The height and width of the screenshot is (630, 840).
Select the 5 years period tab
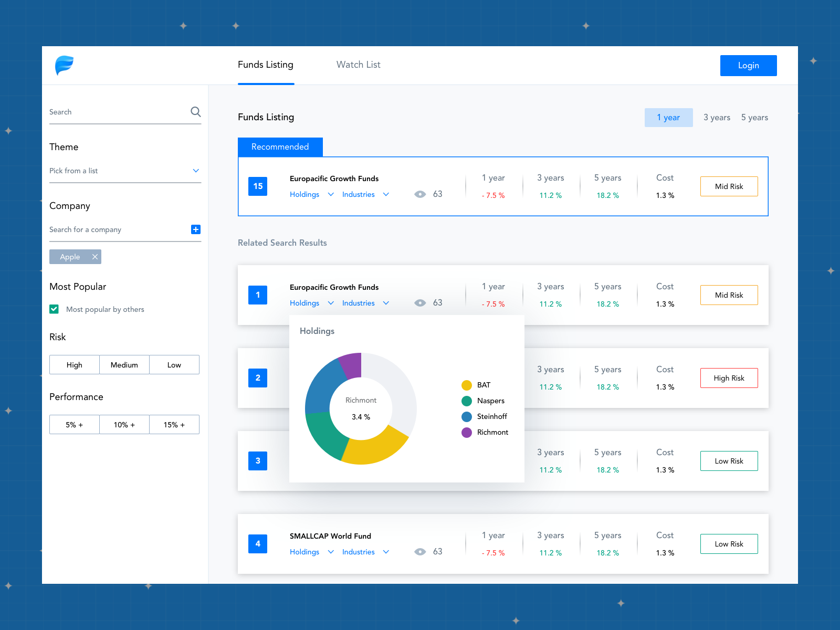754,117
